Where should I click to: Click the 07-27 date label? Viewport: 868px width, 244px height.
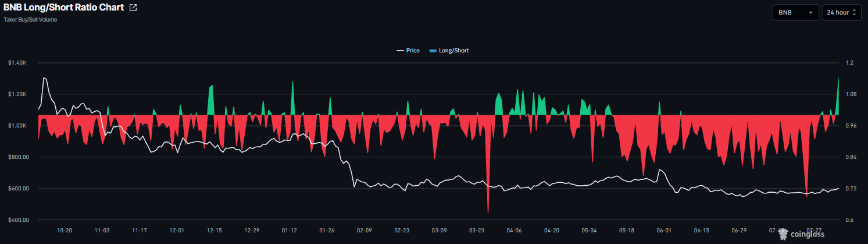pyautogui.click(x=815, y=231)
